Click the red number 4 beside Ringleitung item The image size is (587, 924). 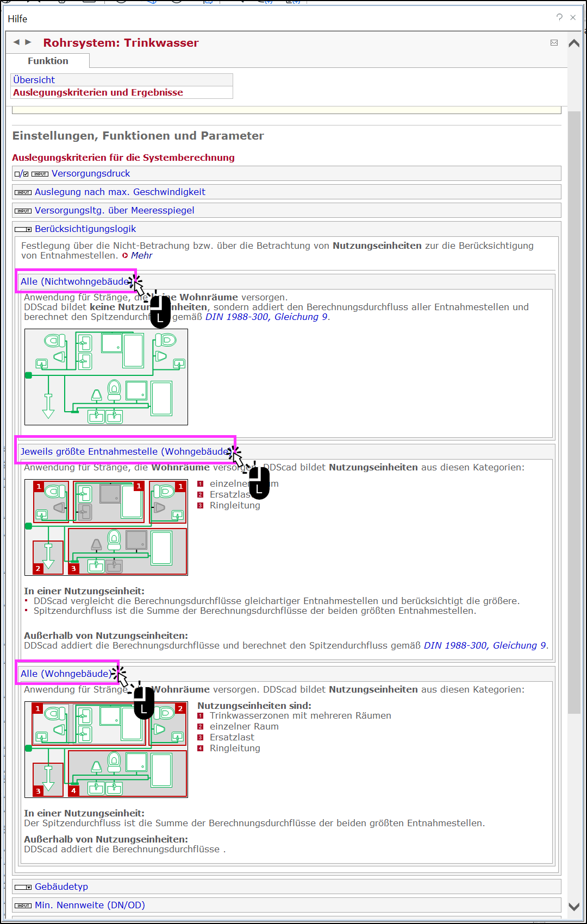(x=200, y=749)
